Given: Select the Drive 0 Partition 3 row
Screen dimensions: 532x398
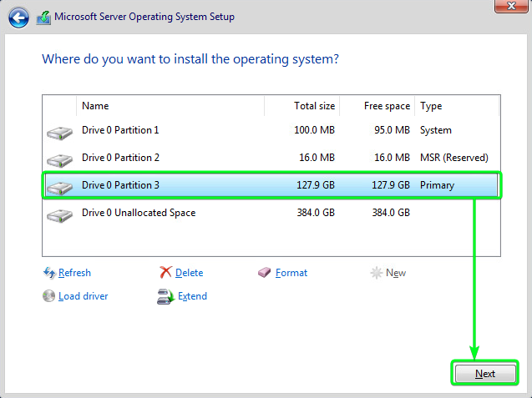Looking at the screenshot, I should (271, 185).
